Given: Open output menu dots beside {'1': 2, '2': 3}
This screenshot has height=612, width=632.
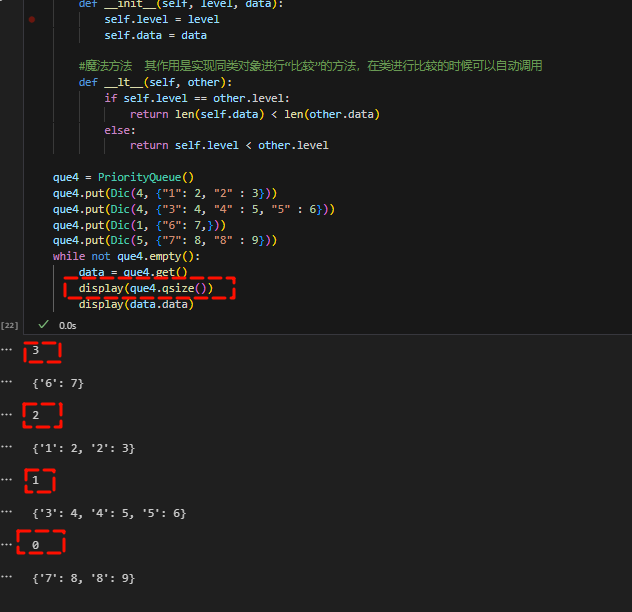Looking at the screenshot, I should (6, 447).
